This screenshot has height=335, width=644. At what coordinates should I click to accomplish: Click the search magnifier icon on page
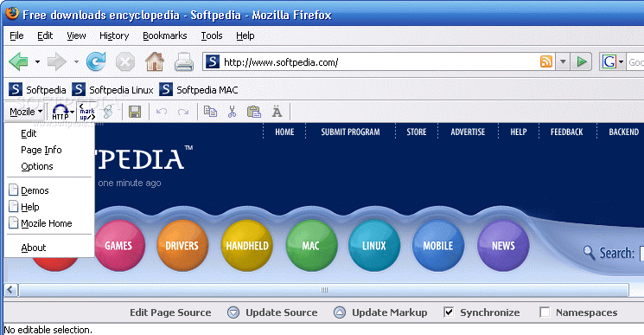click(589, 253)
